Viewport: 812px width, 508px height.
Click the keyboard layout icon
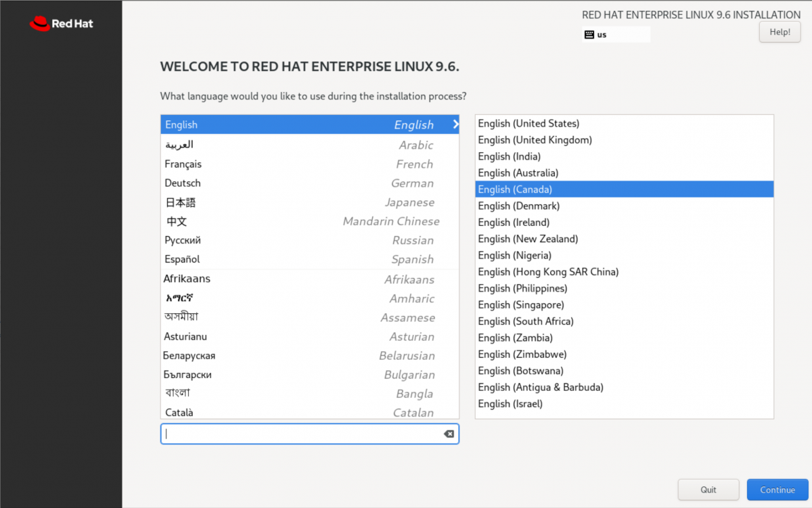click(589, 34)
